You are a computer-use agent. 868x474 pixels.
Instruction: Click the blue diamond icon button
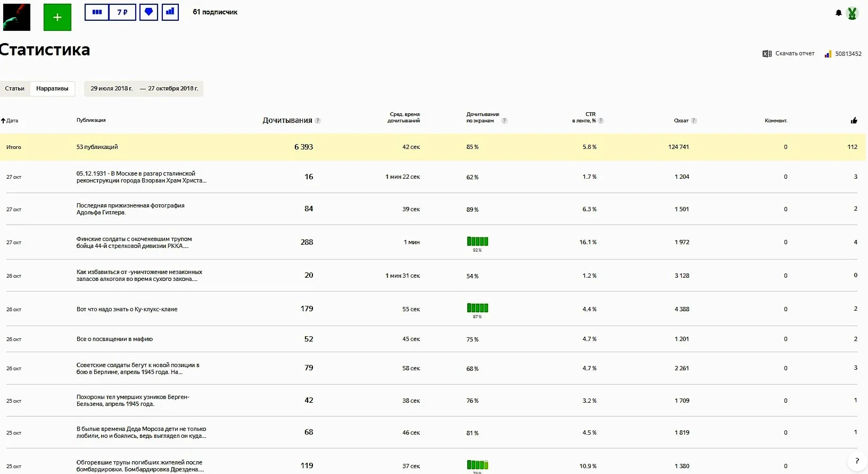(148, 12)
